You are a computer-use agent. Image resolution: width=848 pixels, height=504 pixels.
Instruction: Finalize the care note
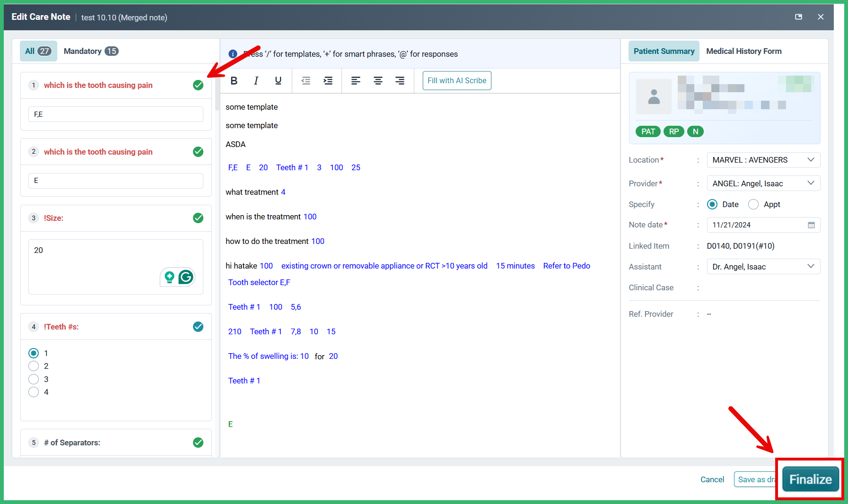coord(810,479)
